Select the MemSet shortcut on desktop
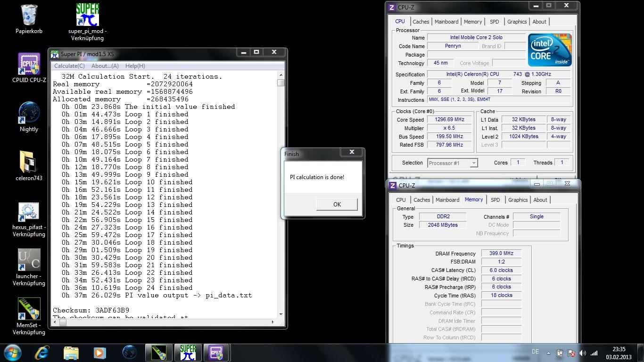This screenshot has width=644, height=362. pos(29,309)
